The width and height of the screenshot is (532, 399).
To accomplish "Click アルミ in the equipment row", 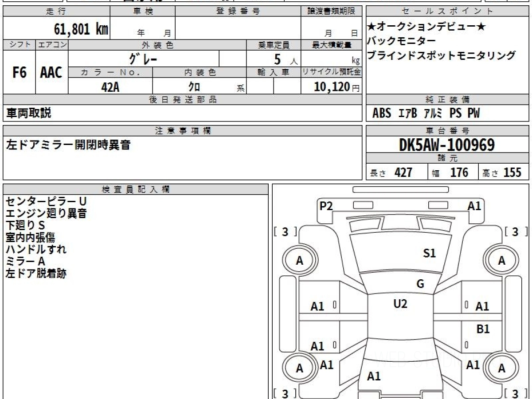I will click(433, 113).
